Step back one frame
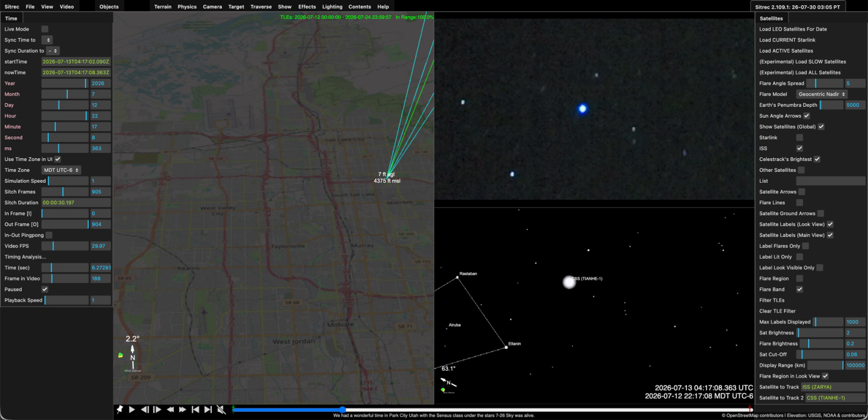Viewport: 868px width, 420px height. click(x=145, y=410)
